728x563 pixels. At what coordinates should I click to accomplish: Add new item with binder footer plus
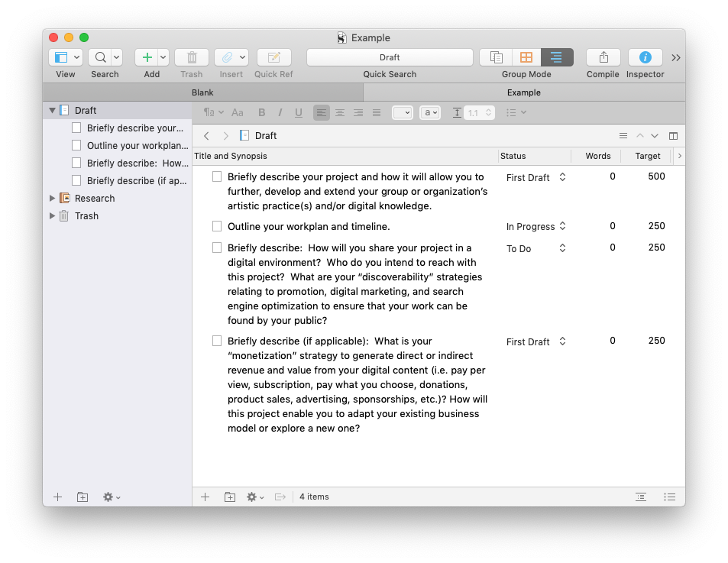57,497
